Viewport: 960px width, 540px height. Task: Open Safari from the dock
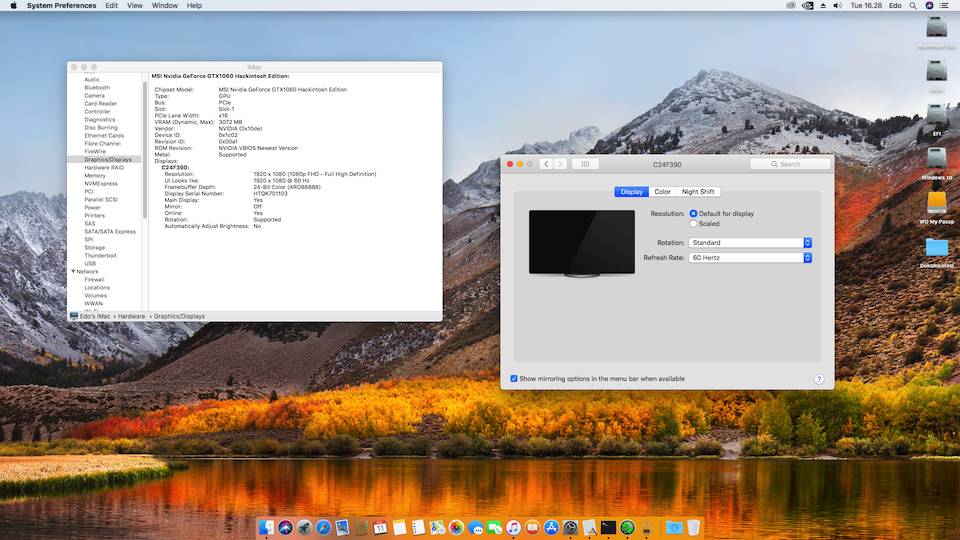point(323,527)
